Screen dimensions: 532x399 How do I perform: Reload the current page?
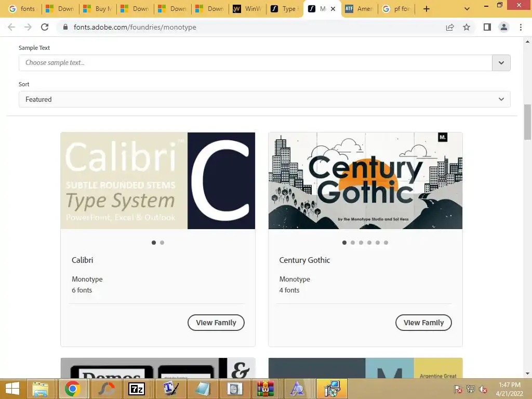click(x=45, y=27)
